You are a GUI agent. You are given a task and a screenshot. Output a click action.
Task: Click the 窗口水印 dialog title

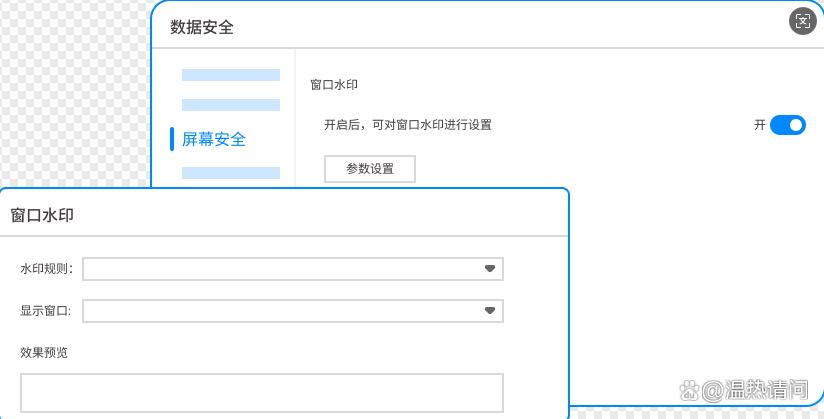coord(42,214)
